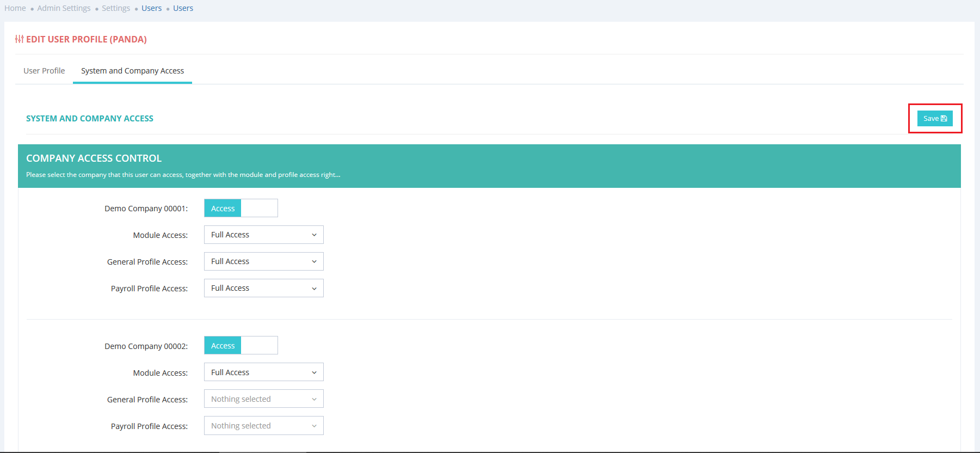The image size is (980, 453).
Task: Expand General Profile Access for Demo Company 00002
Action: [x=263, y=399]
